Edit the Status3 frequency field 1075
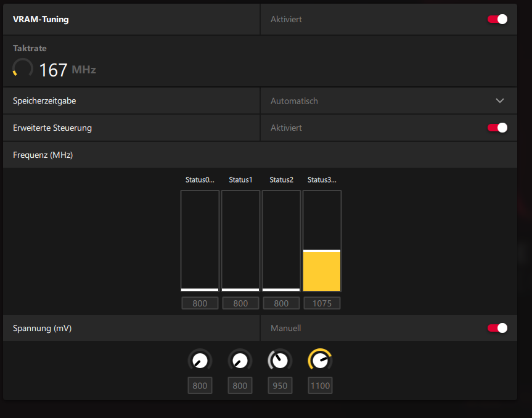This screenshot has width=532, height=418. [x=322, y=303]
